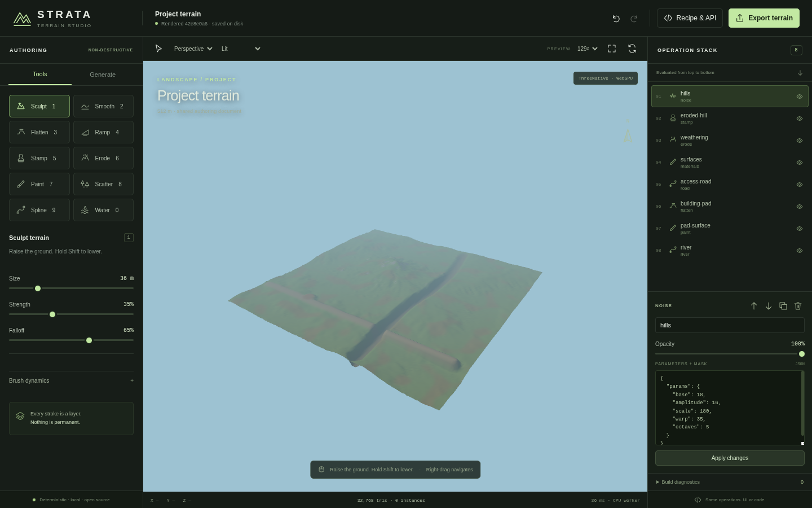Expand the Brush dynamics section
The height and width of the screenshot is (508, 812).
pos(71,380)
